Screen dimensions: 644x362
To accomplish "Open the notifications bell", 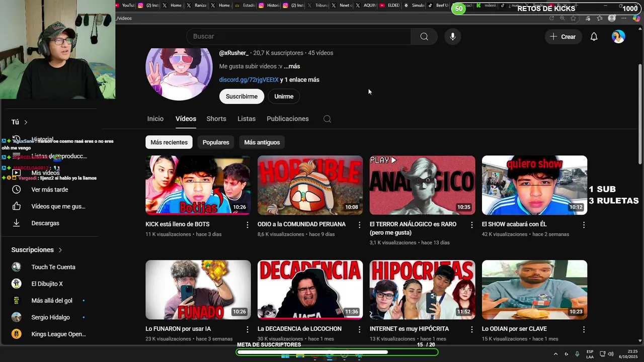I will 594,37.
